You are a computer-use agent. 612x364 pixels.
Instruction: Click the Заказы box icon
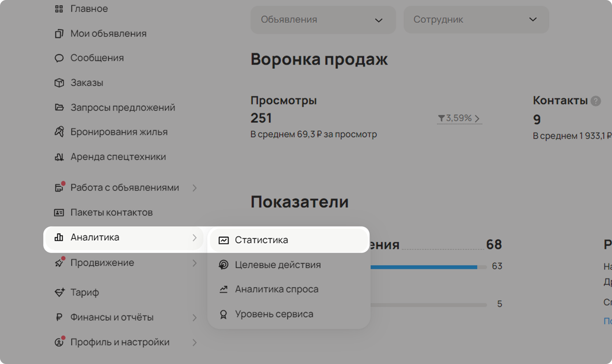point(59,83)
